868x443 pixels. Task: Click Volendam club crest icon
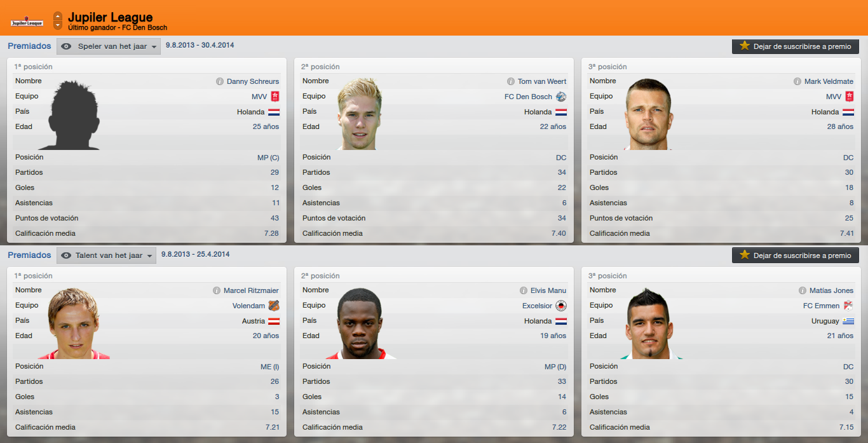coord(274,306)
